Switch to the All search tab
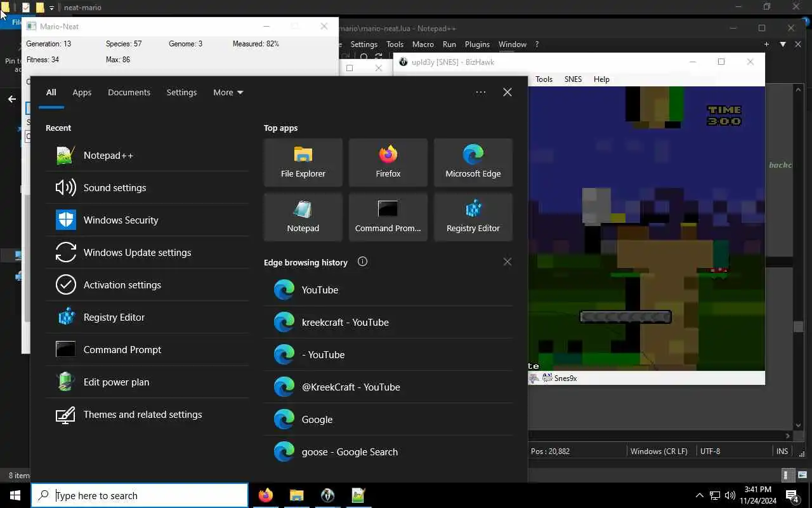 pyautogui.click(x=51, y=92)
